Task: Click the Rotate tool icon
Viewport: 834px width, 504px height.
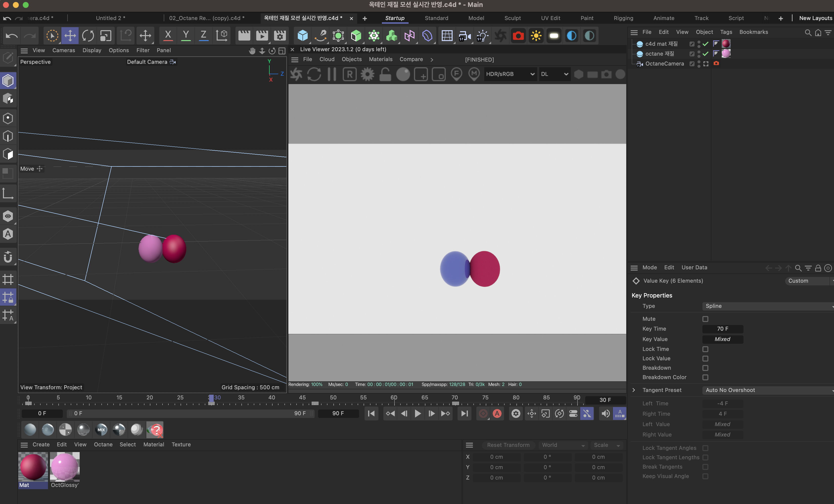Action: [x=88, y=36]
